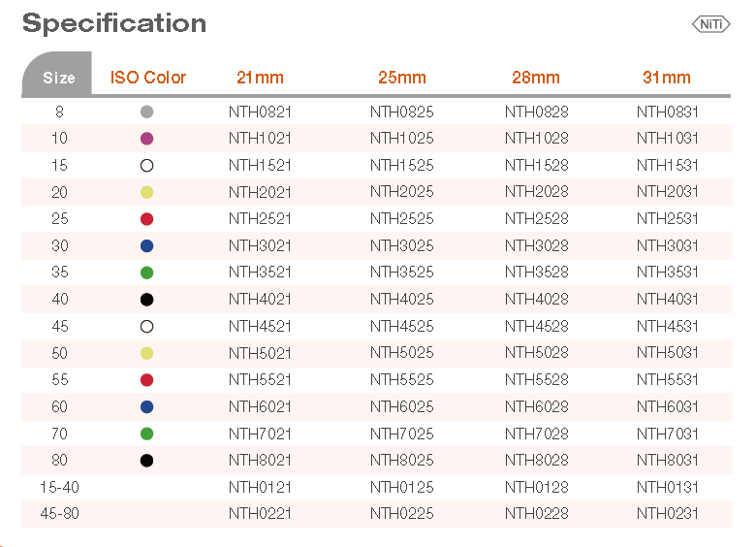This screenshot has height=547, width=756.
Task: Click the yellow dot in the size 20 row
Action: (147, 192)
